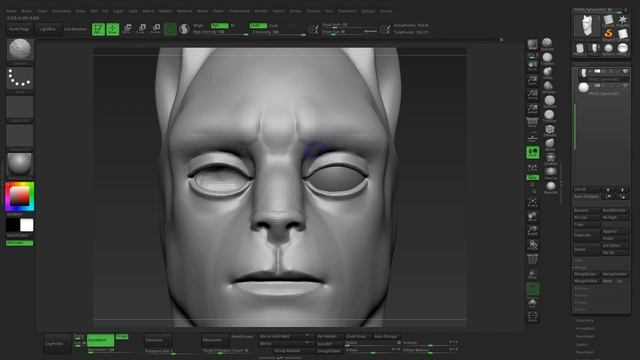Image resolution: width=640 pixels, height=360 pixels.
Task: Select the white secondary color swatch
Action: tap(27, 225)
